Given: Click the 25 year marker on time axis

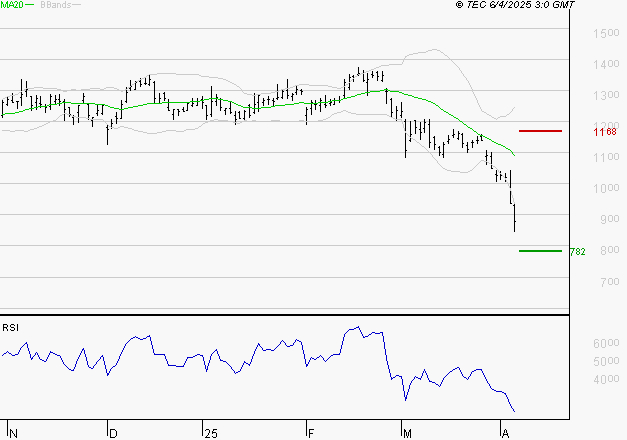Looking at the screenshot, I should [211, 434].
